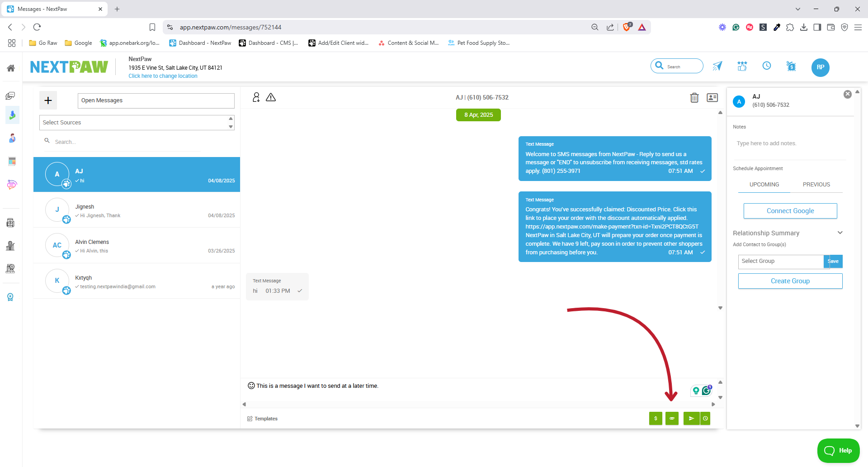Screen dimensions: 868x467
Task: Click the Connect Google button
Action: pyautogui.click(x=790, y=211)
